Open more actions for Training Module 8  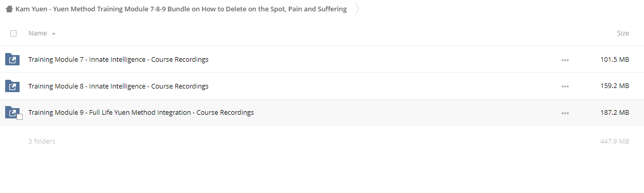(565, 86)
